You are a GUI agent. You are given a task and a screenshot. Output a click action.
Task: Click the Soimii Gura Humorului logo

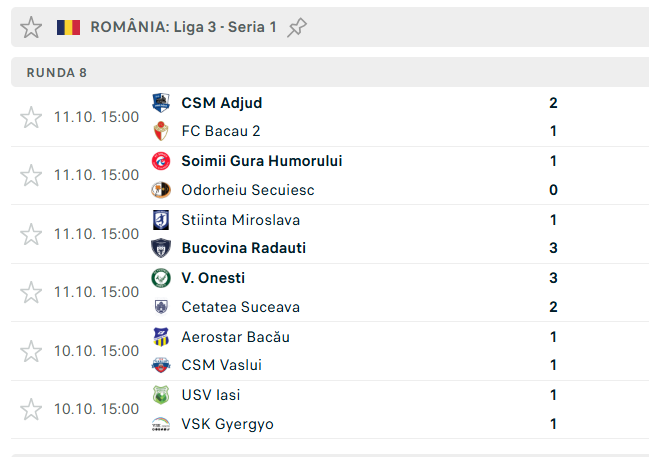[x=161, y=161]
